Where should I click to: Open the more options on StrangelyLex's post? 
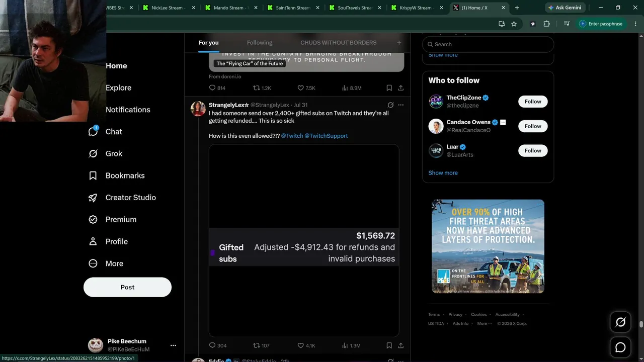(x=400, y=105)
